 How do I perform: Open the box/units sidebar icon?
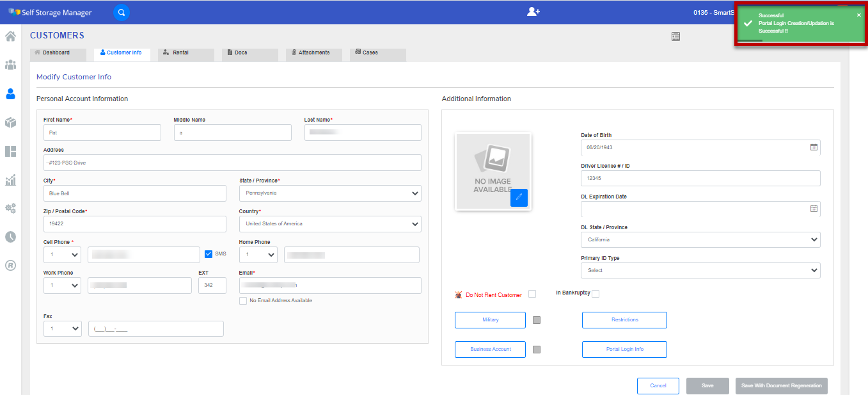pos(10,122)
